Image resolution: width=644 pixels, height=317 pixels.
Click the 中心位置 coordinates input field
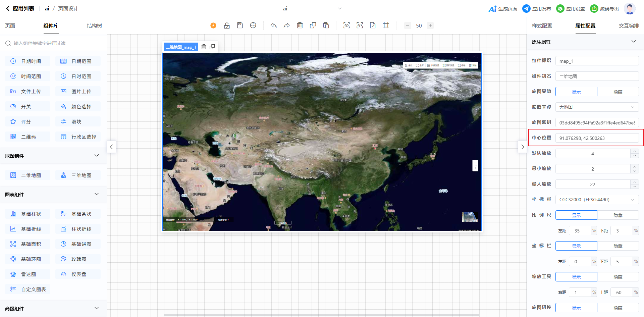tap(597, 138)
